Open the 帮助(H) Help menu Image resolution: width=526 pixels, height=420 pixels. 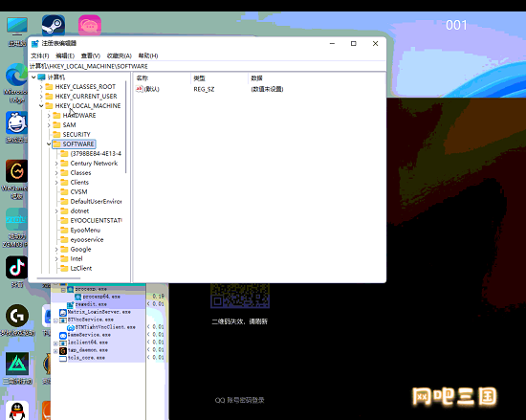click(x=148, y=55)
